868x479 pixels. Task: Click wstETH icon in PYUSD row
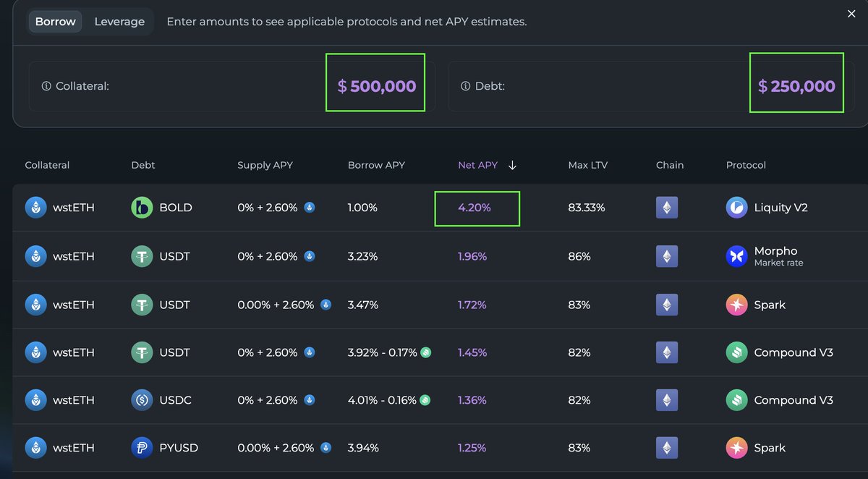click(x=35, y=448)
